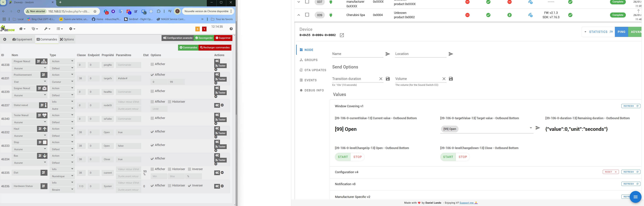Image resolution: width=644 pixels, height=206 pixels.
Task: Open the wrench tools menu in Jeedom
Action: click(47, 29)
